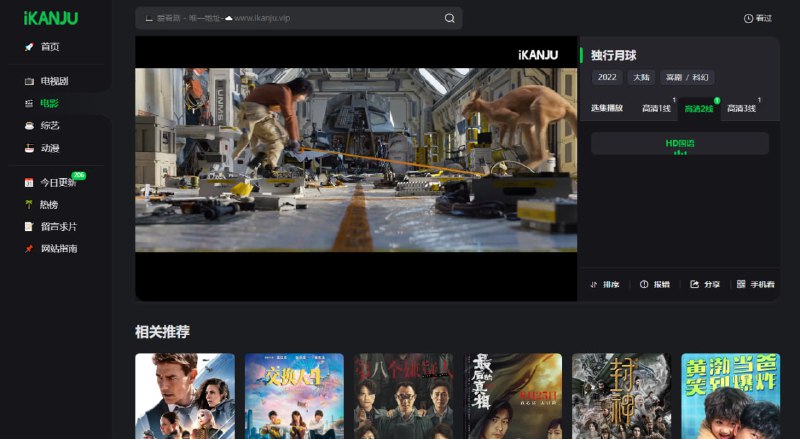This screenshot has height=439, width=800.
Task: Switch to 高清3线 source tab
Action: [x=741, y=108]
